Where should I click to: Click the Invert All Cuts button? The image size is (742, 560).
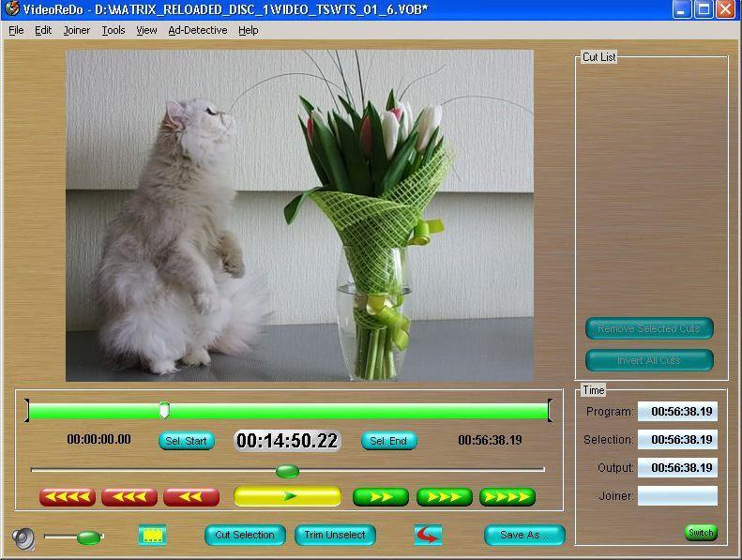pyautogui.click(x=649, y=360)
